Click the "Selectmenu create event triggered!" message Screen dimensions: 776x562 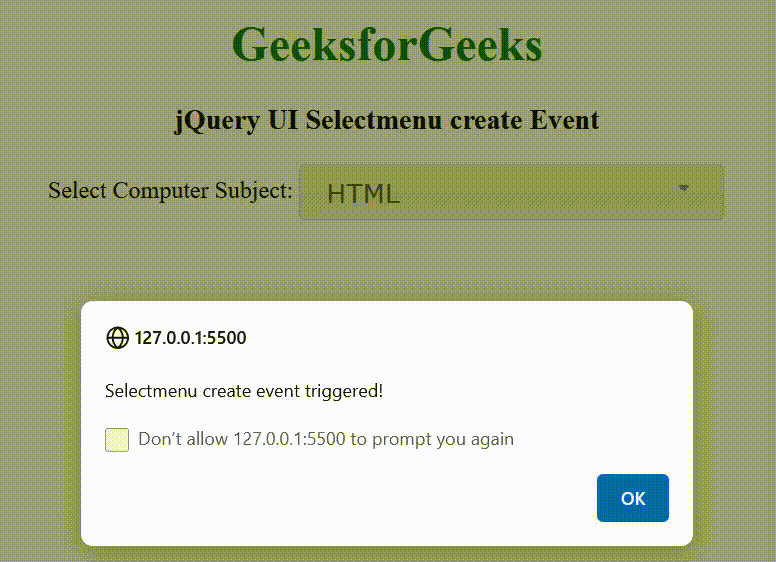point(244,391)
